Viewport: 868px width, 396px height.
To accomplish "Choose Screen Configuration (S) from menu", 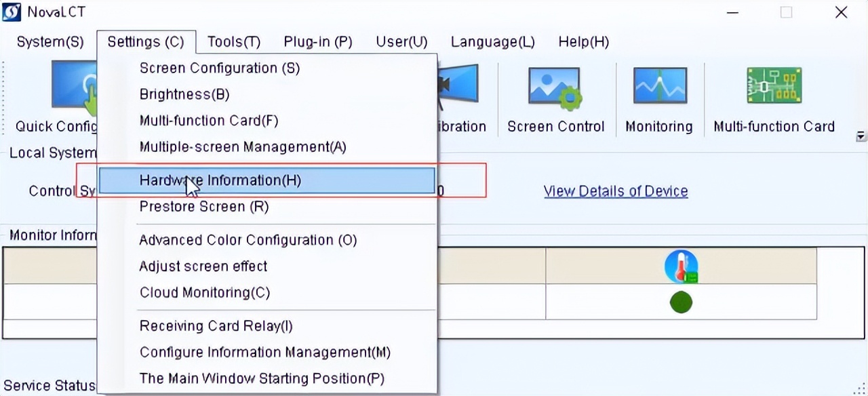I will tap(220, 68).
